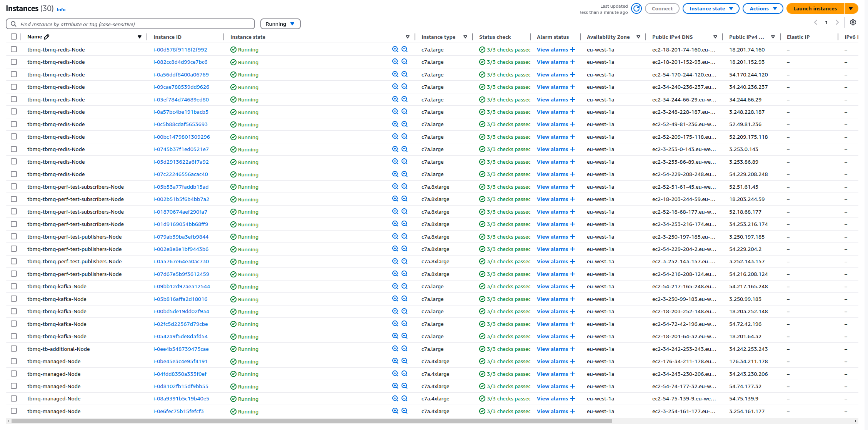The width and height of the screenshot is (868, 430).
Task: Click the refresh instances icon
Action: click(636, 8)
